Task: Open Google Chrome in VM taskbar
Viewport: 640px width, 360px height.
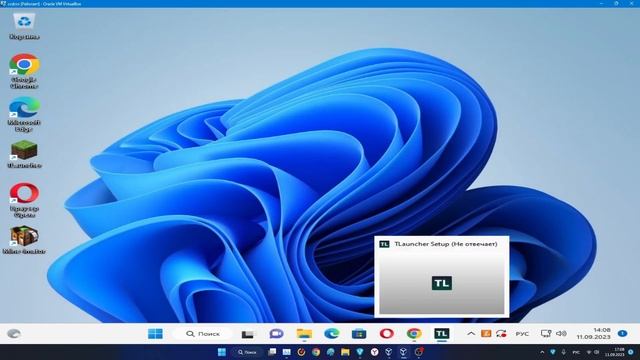Action: coord(414,333)
